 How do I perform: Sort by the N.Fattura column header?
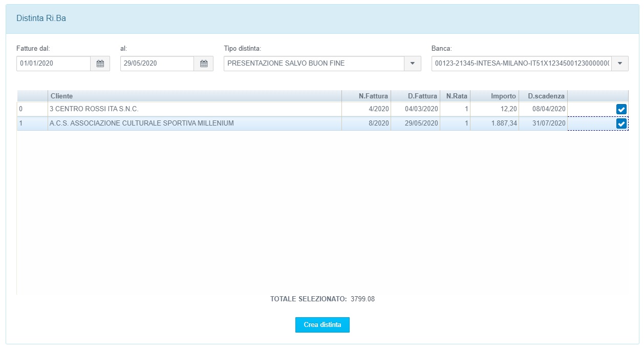tap(366, 96)
